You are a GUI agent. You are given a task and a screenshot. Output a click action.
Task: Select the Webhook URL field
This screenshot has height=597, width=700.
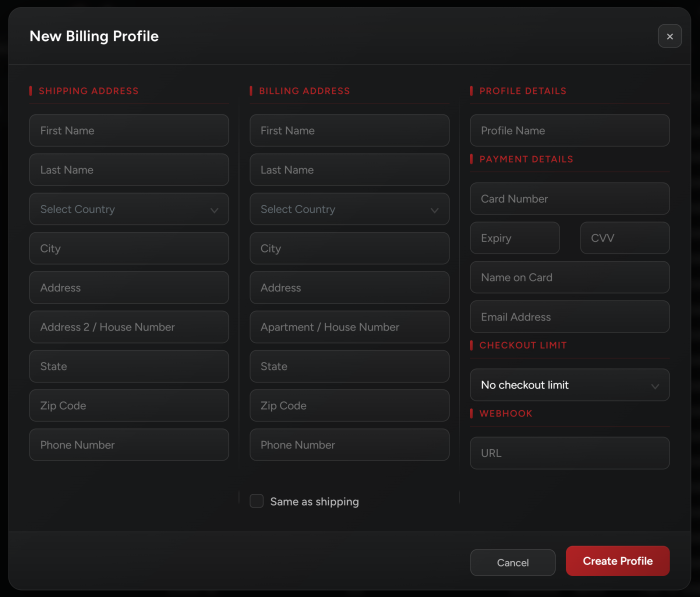tap(569, 453)
